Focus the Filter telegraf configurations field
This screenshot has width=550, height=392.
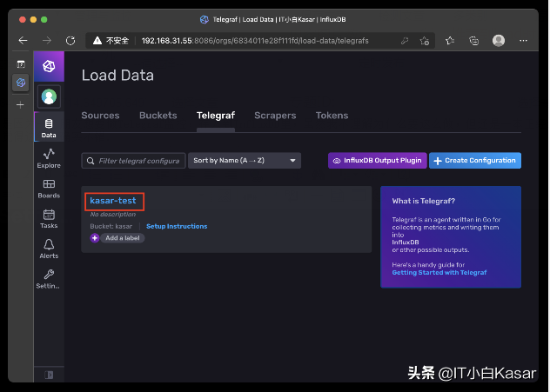133,161
